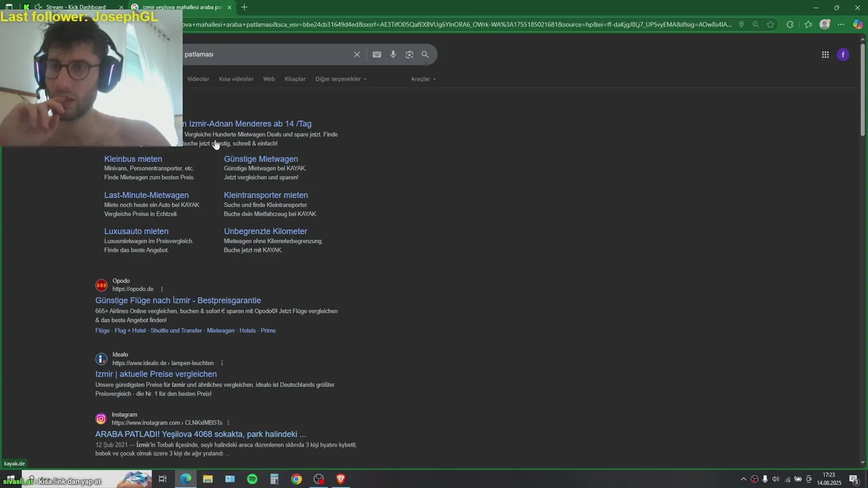Open the Google account avatar
This screenshot has width=868, height=488.
(843, 55)
